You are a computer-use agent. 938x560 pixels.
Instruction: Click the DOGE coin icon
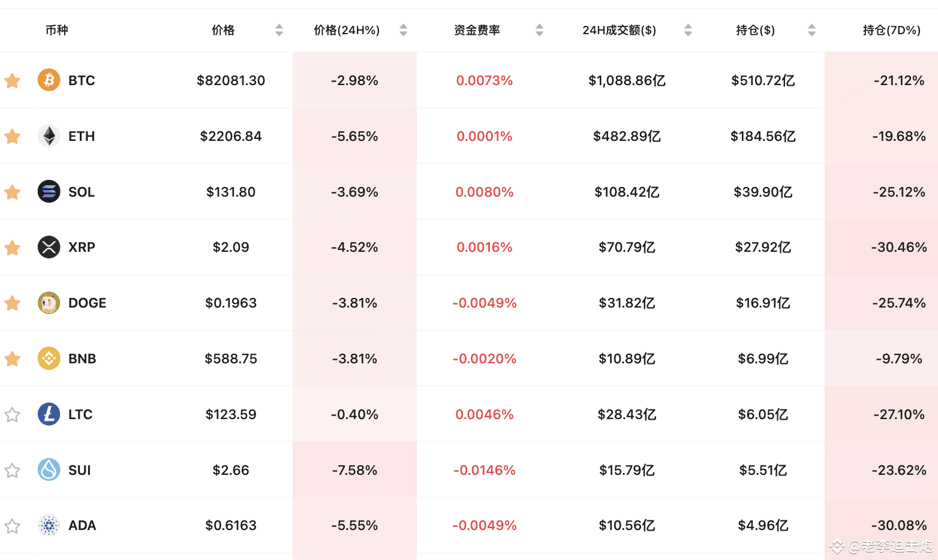49,303
